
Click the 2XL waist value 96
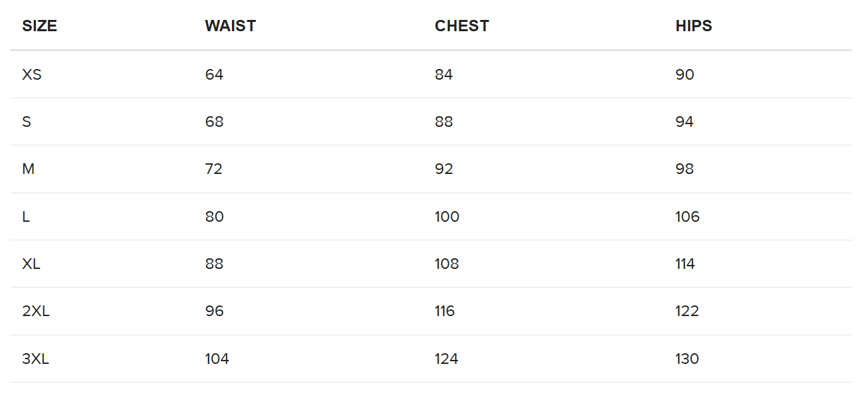click(x=214, y=311)
